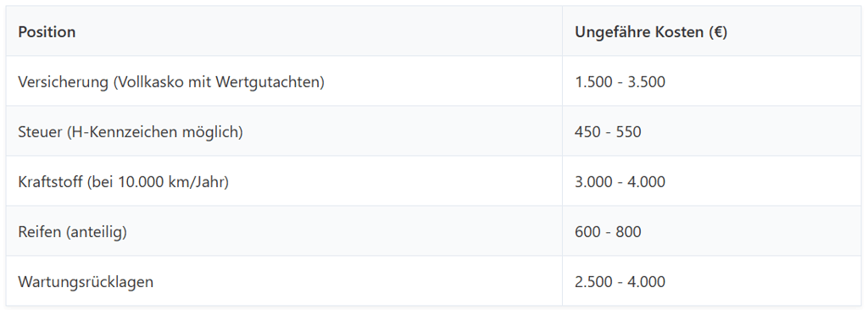Click the word Vollkasko in first row
The height and width of the screenshot is (310, 868).
pos(146,82)
